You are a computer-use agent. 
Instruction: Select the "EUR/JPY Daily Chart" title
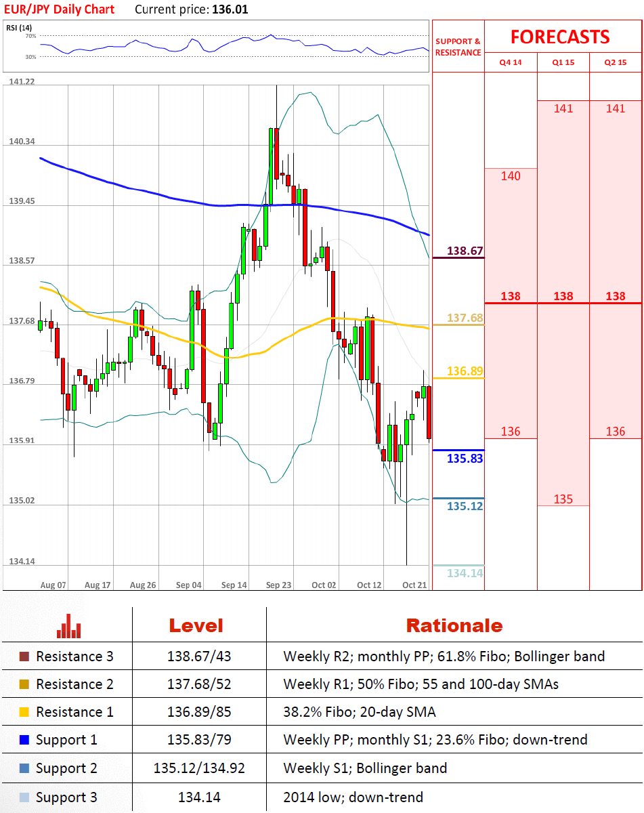(60, 9)
